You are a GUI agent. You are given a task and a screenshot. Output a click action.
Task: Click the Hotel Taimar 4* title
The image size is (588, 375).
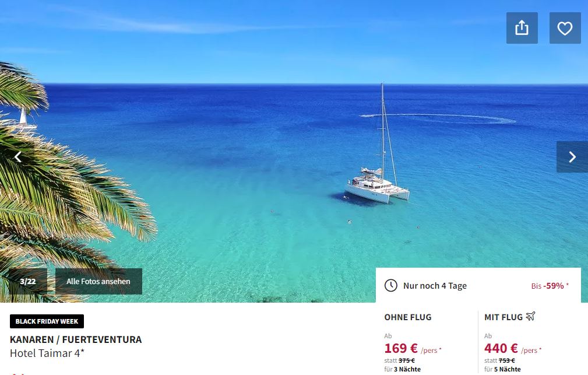47,353
